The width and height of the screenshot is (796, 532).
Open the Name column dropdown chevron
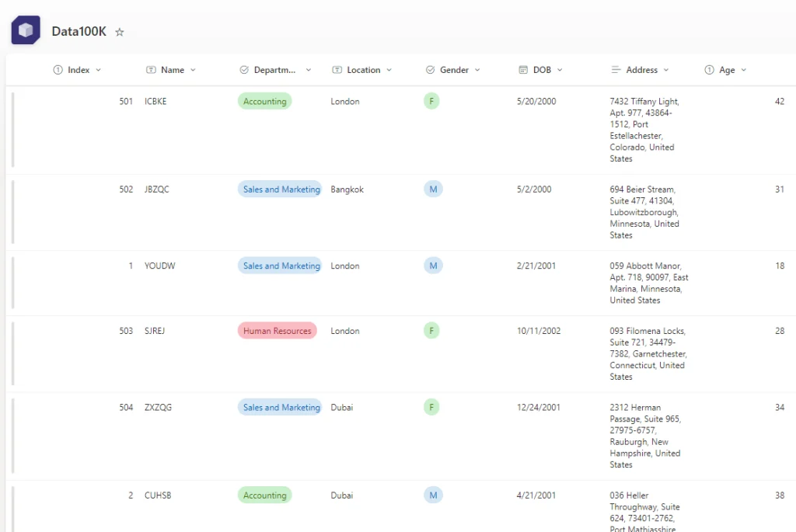click(x=193, y=70)
